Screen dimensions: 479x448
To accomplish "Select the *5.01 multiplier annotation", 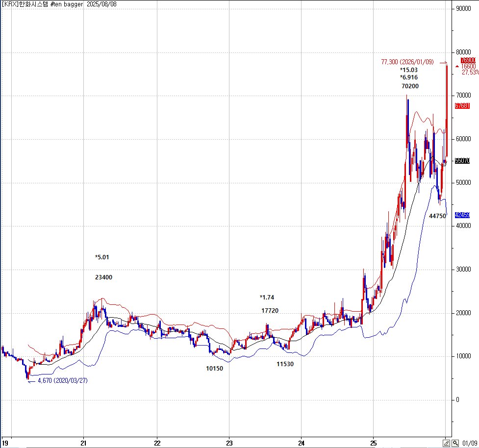I will [103, 257].
